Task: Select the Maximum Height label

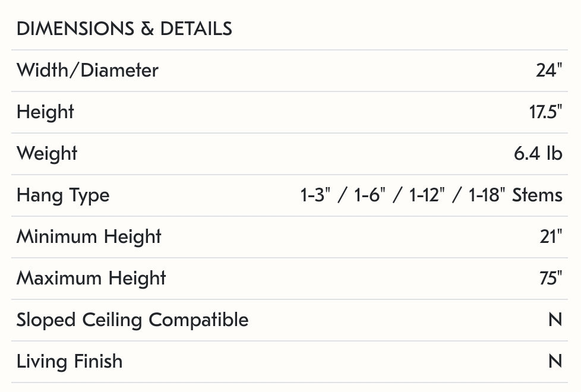Action: click(91, 279)
